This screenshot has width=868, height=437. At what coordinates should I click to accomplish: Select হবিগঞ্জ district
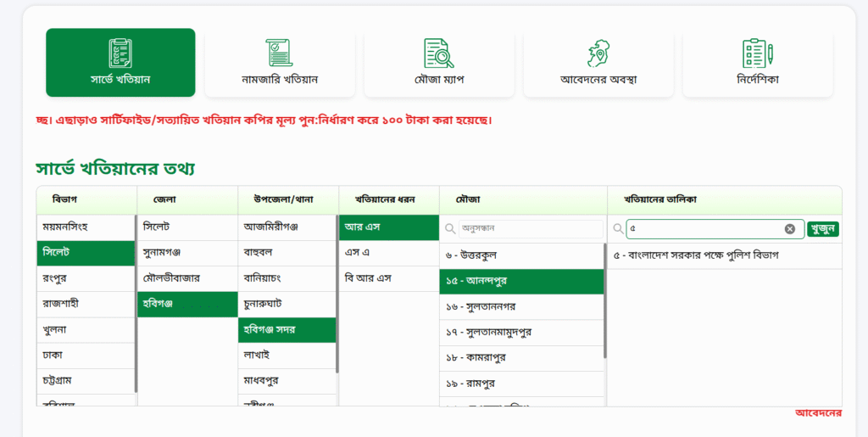(x=187, y=304)
